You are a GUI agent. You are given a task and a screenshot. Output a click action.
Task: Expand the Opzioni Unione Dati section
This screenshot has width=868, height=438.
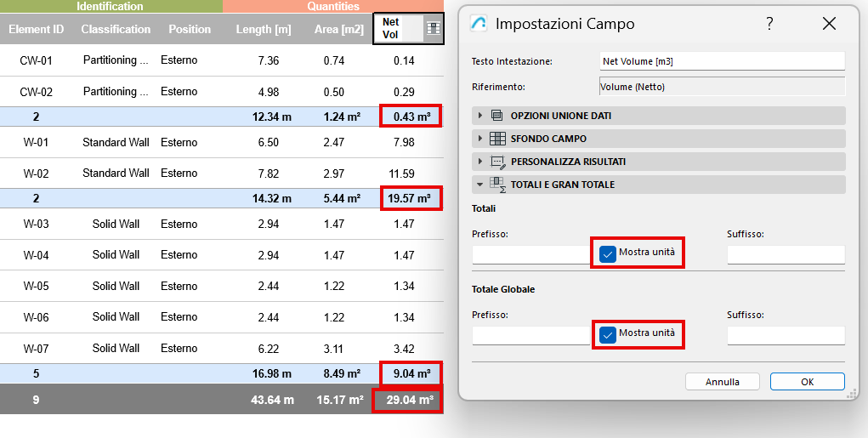[480, 116]
